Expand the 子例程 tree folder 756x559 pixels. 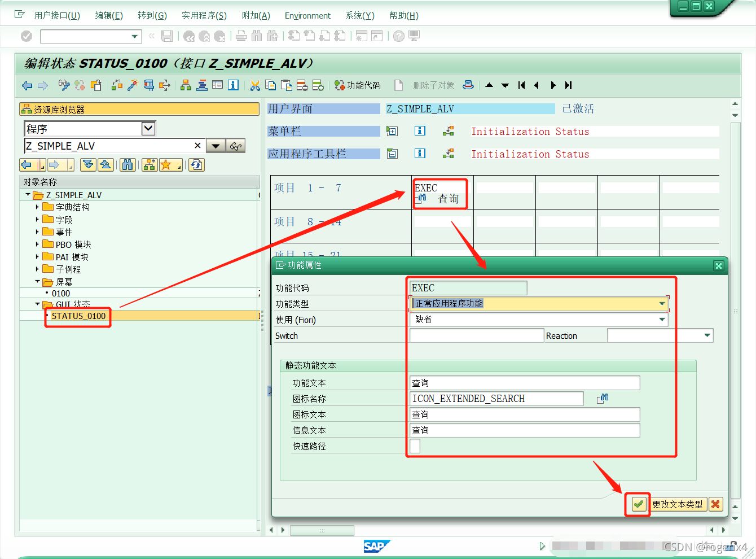(37, 269)
